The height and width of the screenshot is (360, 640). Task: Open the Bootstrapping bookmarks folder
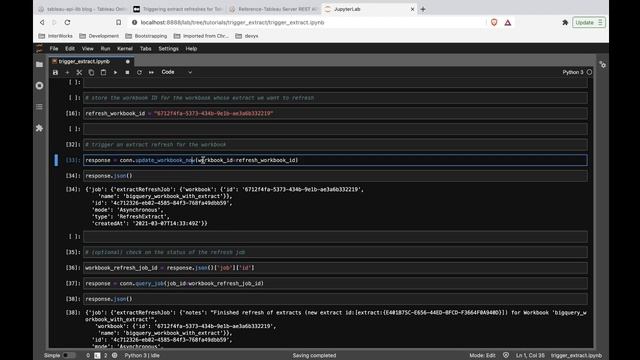146,36
